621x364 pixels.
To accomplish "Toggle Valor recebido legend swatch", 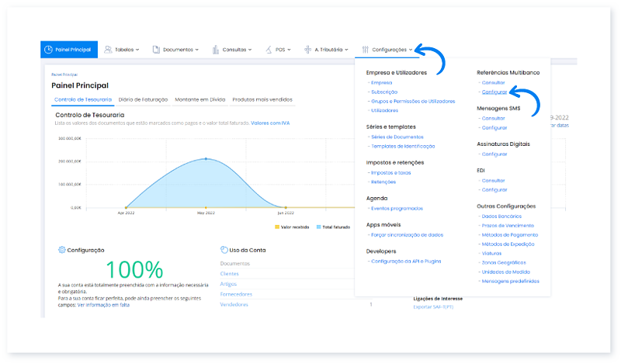I will coord(277,227).
